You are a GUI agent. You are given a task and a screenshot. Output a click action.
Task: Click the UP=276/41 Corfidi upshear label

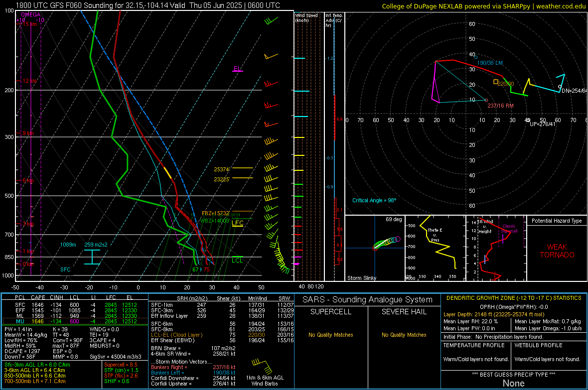click(542, 124)
